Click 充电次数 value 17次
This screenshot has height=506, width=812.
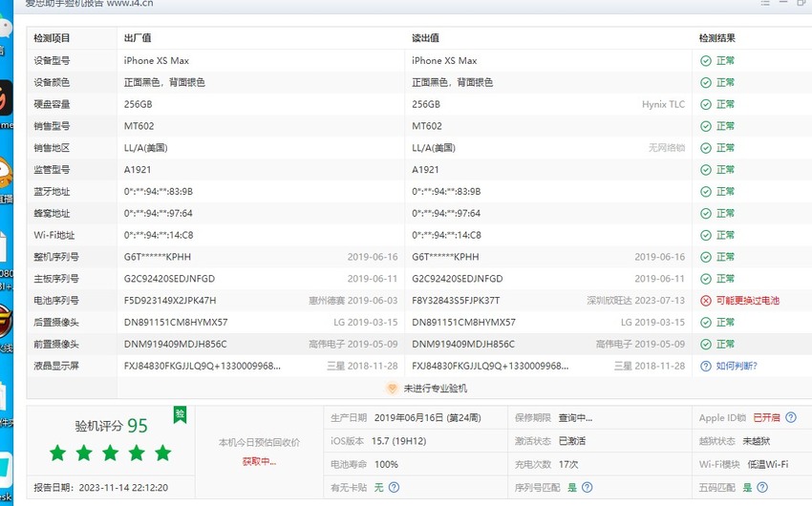pyautogui.click(x=568, y=465)
